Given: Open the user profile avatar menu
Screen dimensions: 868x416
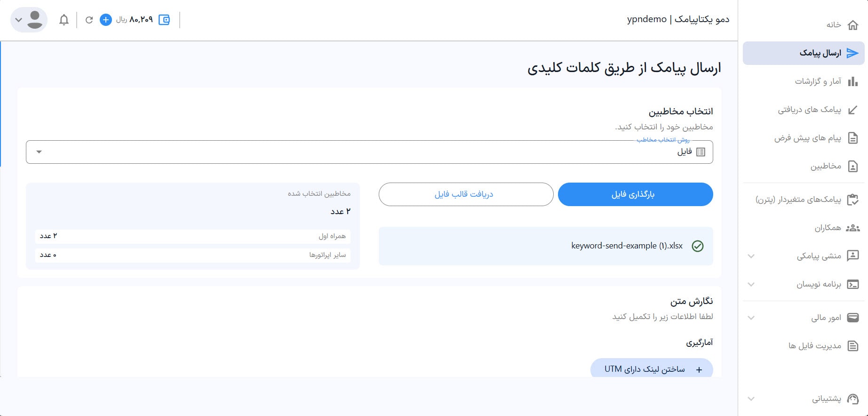Looking at the screenshot, I should [29, 20].
